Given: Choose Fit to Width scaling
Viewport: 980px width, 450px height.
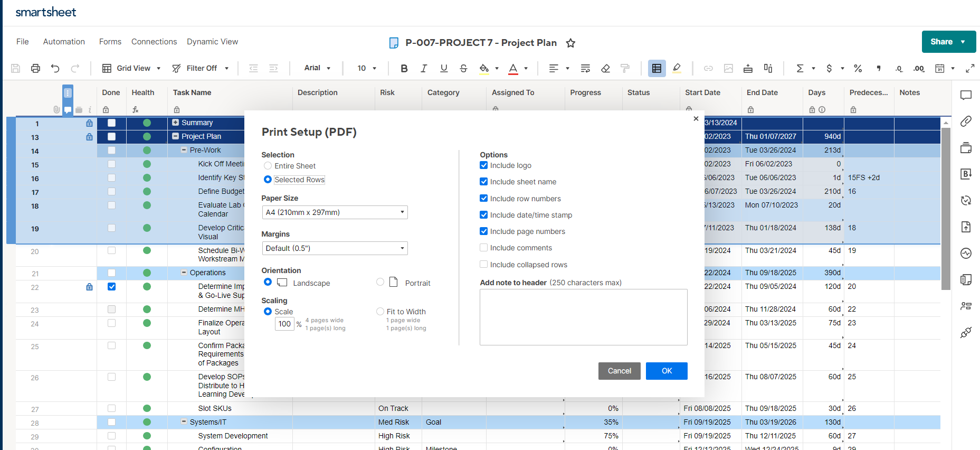Looking at the screenshot, I should pyautogui.click(x=380, y=312).
